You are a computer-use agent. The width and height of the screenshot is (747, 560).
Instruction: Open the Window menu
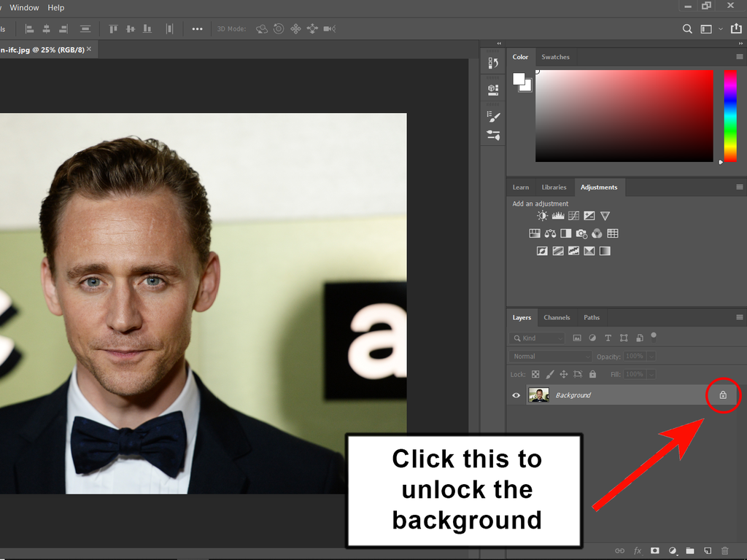[x=24, y=7]
